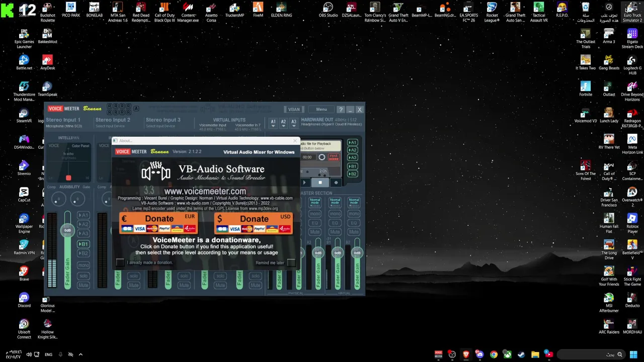Viewport: 644px width, 362px height.
Task: Switch taskbar input language ENG
Action: pyautogui.click(x=48, y=354)
